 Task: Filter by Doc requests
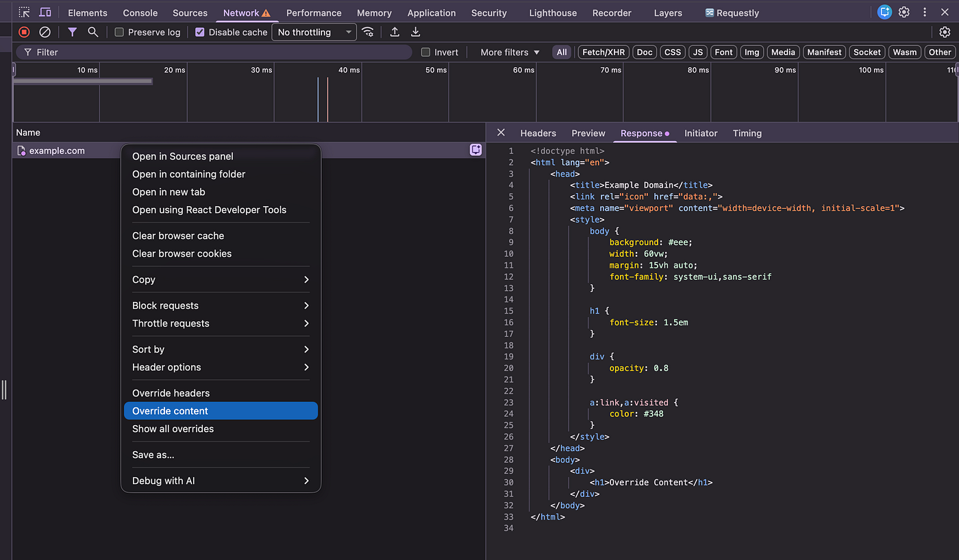pyautogui.click(x=645, y=52)
